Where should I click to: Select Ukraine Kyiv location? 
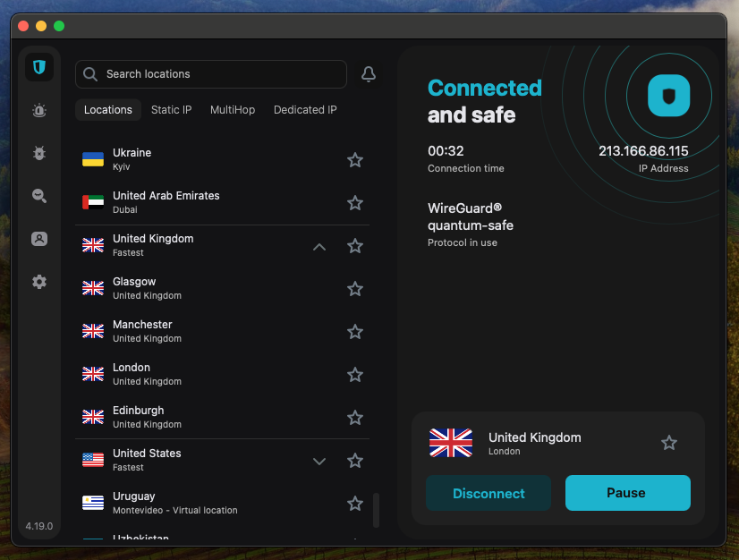tap(222, 160)
